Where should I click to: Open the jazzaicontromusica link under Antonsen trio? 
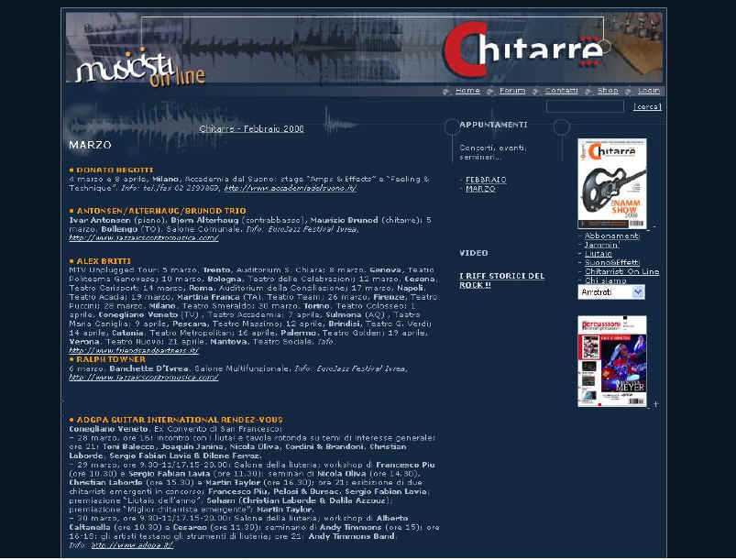coord(144,237)
